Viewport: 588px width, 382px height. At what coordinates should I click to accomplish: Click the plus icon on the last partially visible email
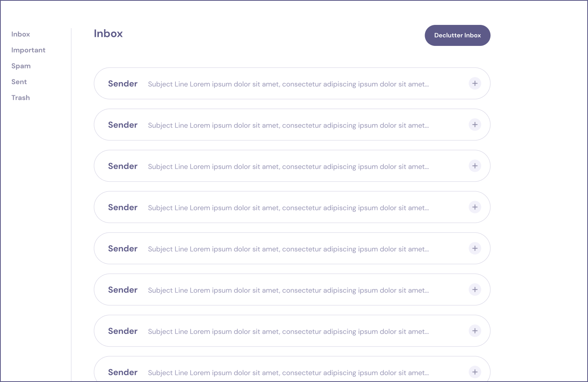tap(475, 372)
